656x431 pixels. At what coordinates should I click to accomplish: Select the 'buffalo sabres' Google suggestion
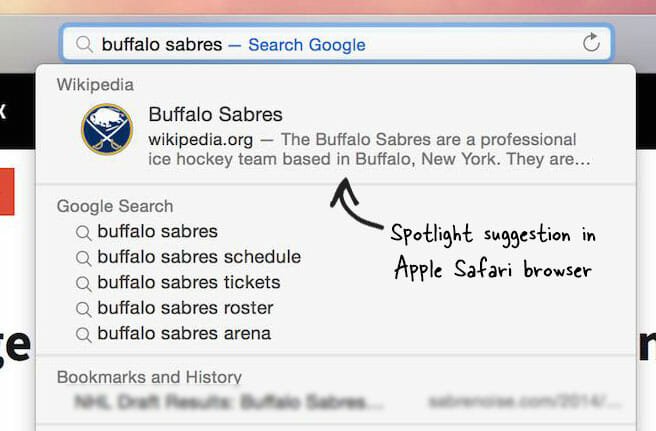click(157, 231)
